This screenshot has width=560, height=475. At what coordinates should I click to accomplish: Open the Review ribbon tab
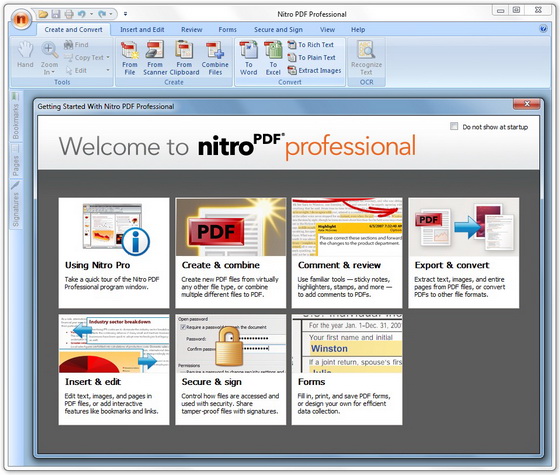tap(192, 30)
